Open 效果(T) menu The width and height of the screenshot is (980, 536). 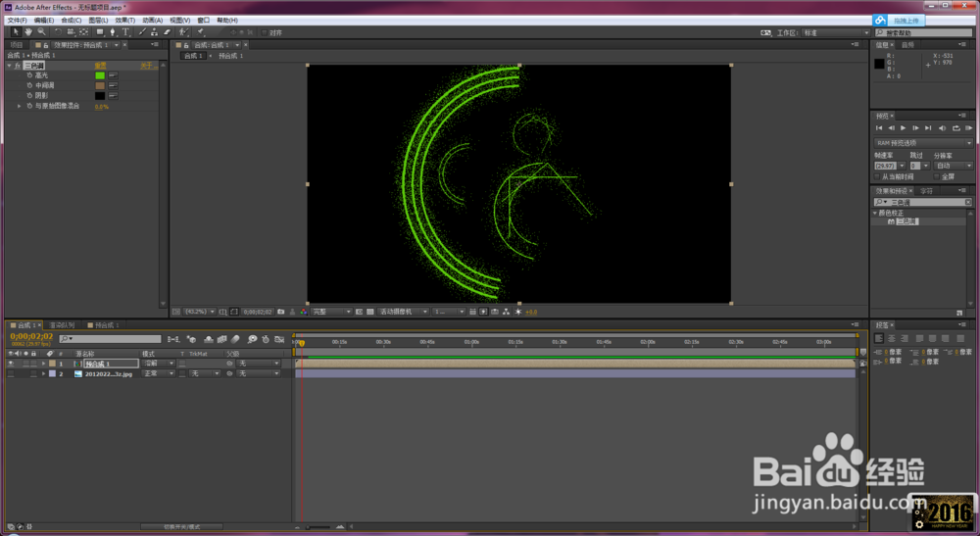tap(125, 20)
